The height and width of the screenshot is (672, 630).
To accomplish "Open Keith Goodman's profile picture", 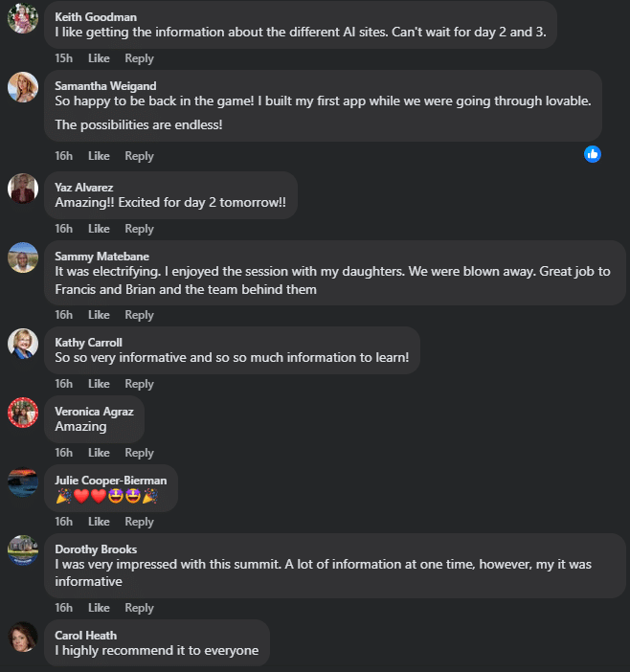I will click(23, 19).
